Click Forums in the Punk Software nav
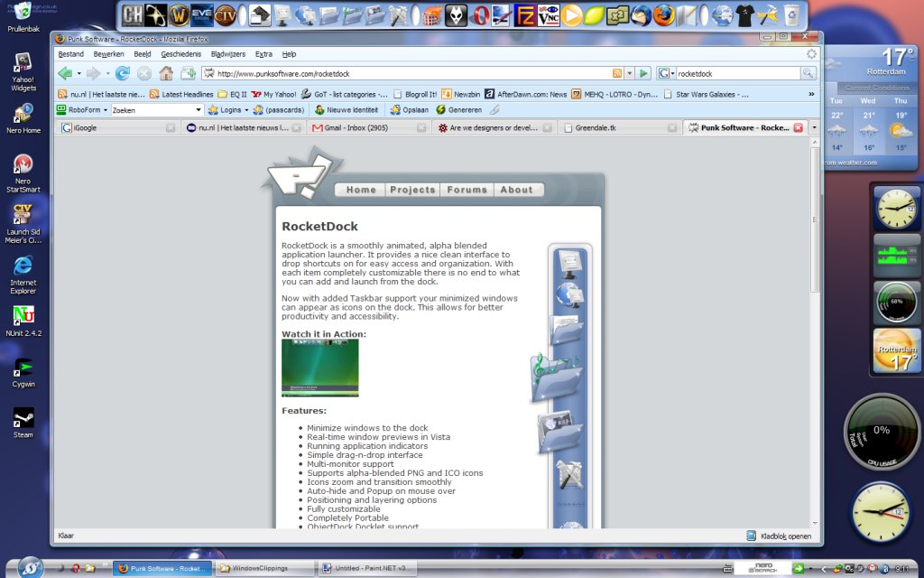The image size is (924, 578). tap(467, 190)
